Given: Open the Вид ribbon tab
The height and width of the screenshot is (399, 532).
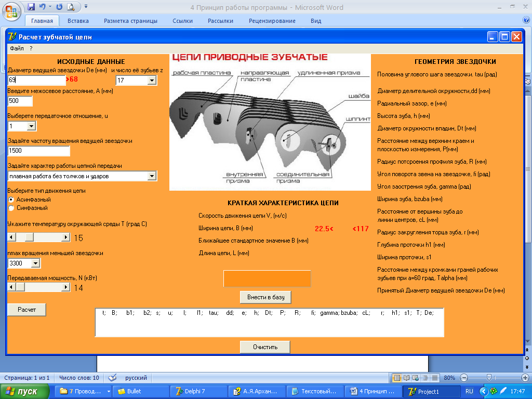Looking at the screenshot, I should pos(316,21).
